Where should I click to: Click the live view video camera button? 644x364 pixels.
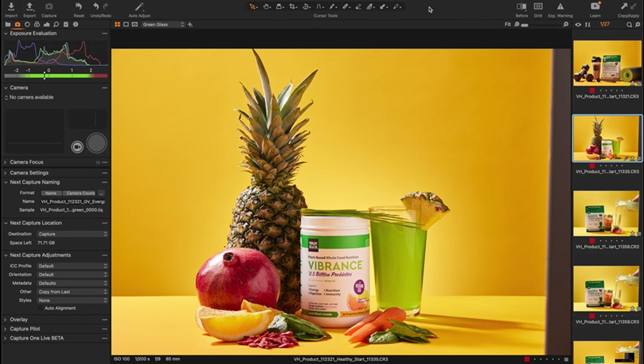(77, 147)
